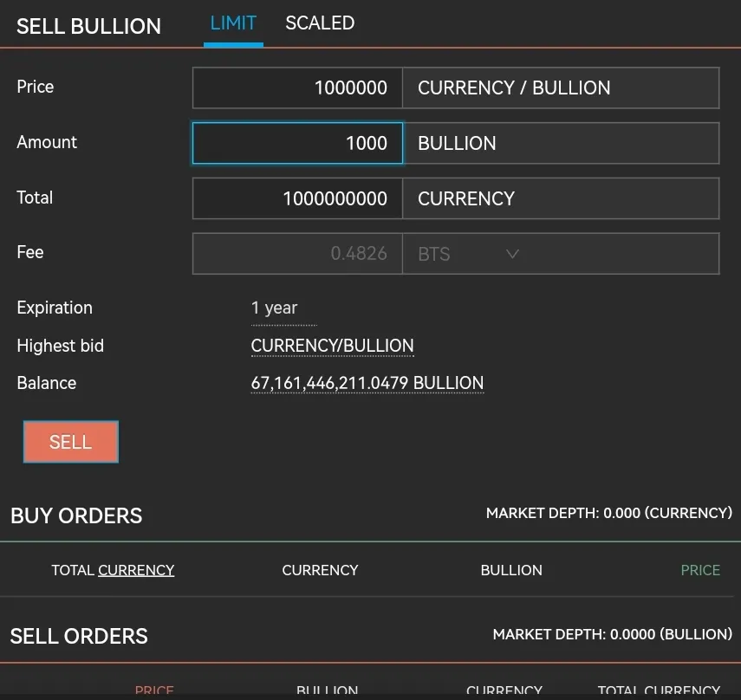Click the SELL ORDERS heading
This screenshot has width=741, height=700.
pos(79,636)
